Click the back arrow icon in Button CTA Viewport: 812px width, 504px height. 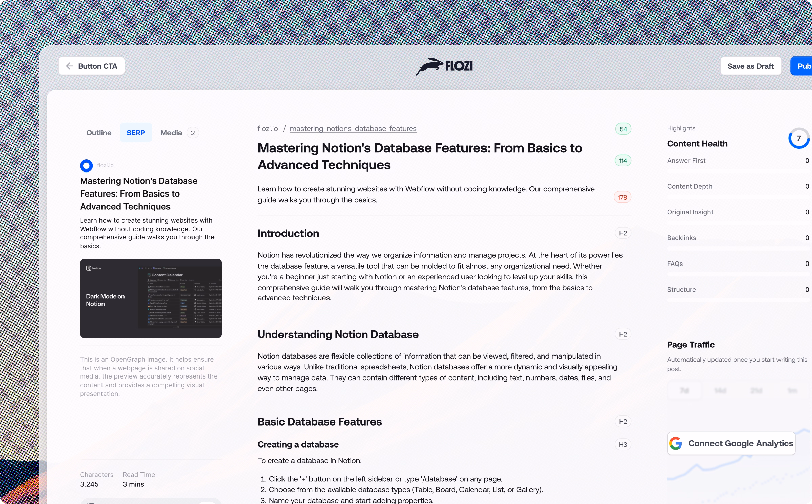pos(70,66)
